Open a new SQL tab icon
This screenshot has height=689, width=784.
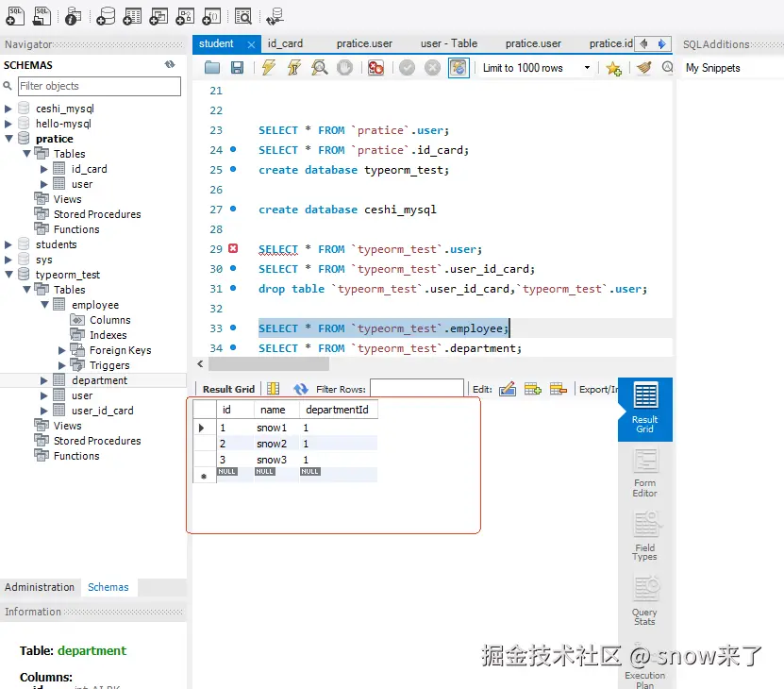[x=14, y=16]
